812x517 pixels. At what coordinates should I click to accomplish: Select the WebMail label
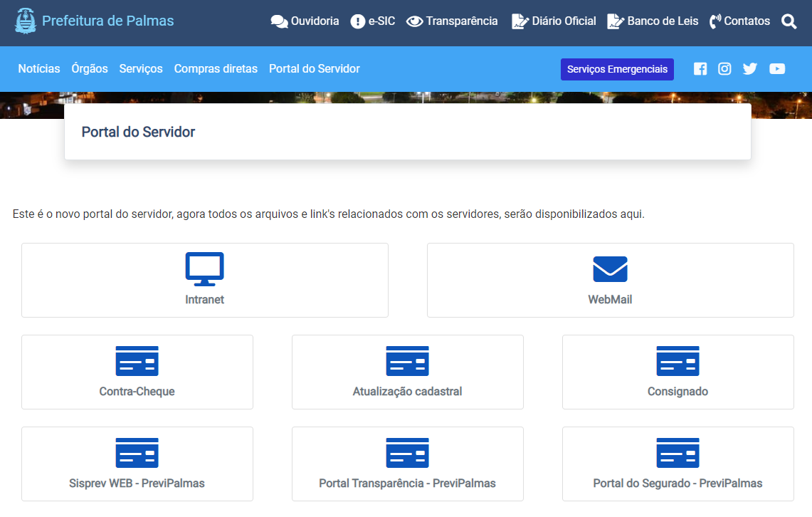(610, 299)
